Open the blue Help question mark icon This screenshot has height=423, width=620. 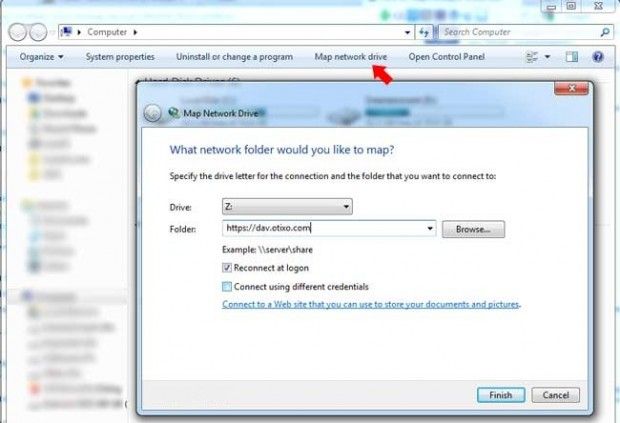point(598,57)
